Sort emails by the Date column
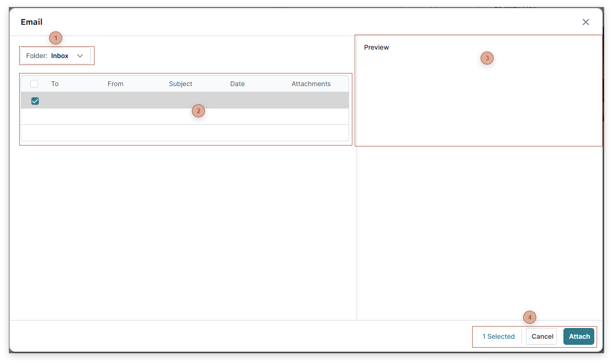 click(x=237, y=84)
